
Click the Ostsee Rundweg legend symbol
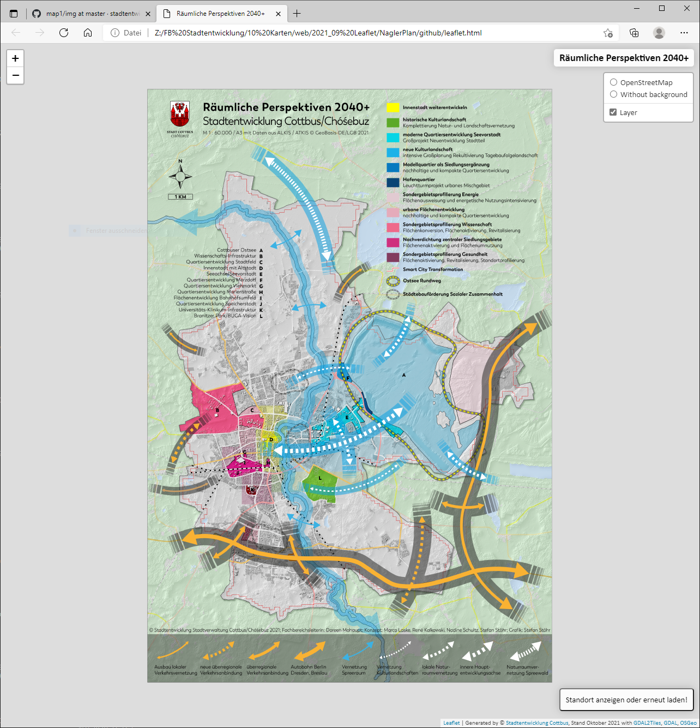(x=393, y=281)
